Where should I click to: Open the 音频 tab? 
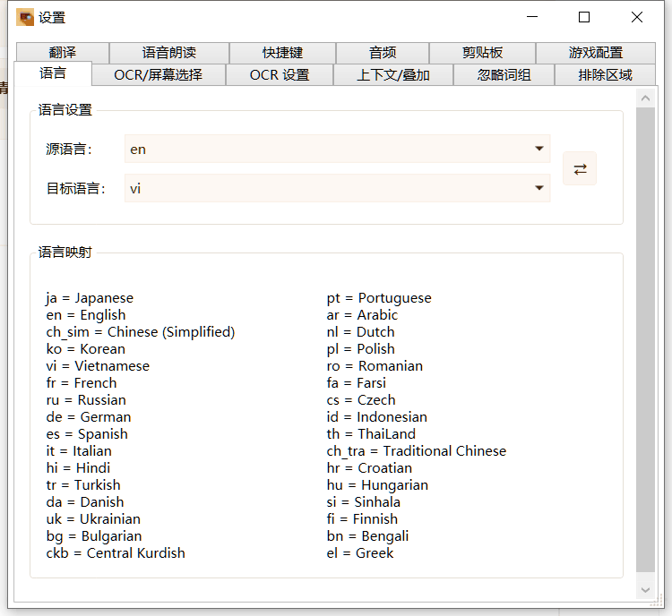coord(383,53)
